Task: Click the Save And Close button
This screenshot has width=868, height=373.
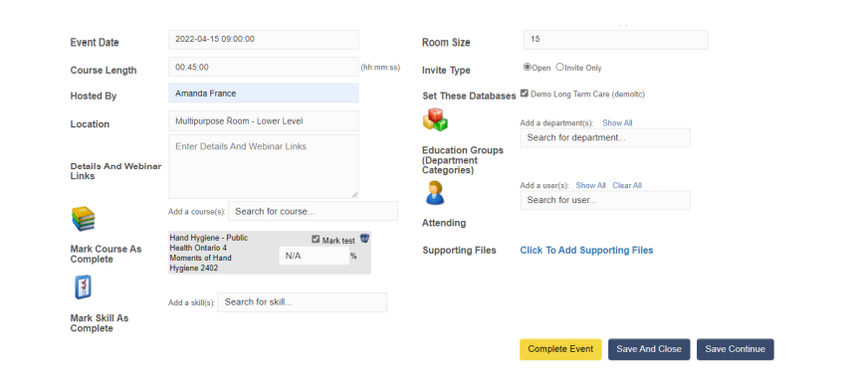Action: [x=649, y=349]
